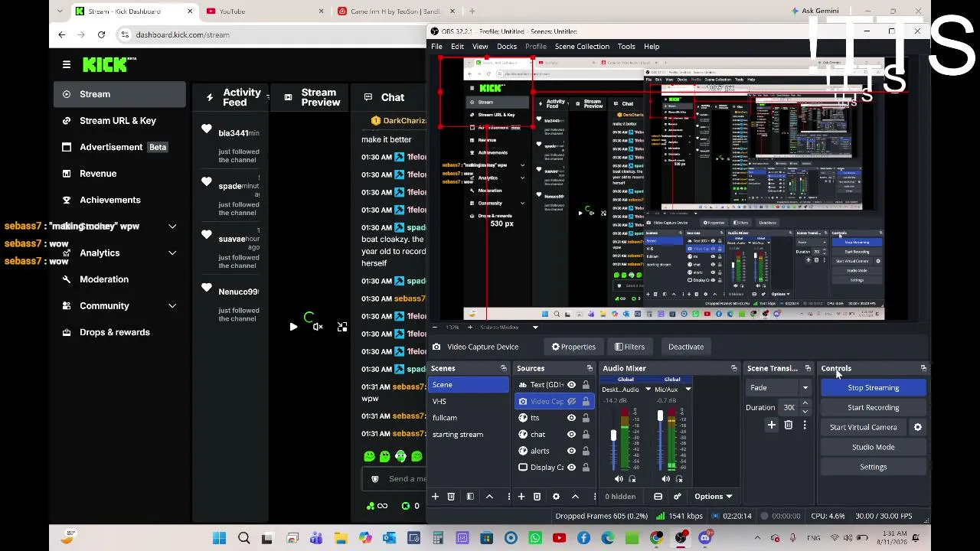Mute the Mic/Aux channel
This screenshot has height=551, width=980.
click(665, 479)
